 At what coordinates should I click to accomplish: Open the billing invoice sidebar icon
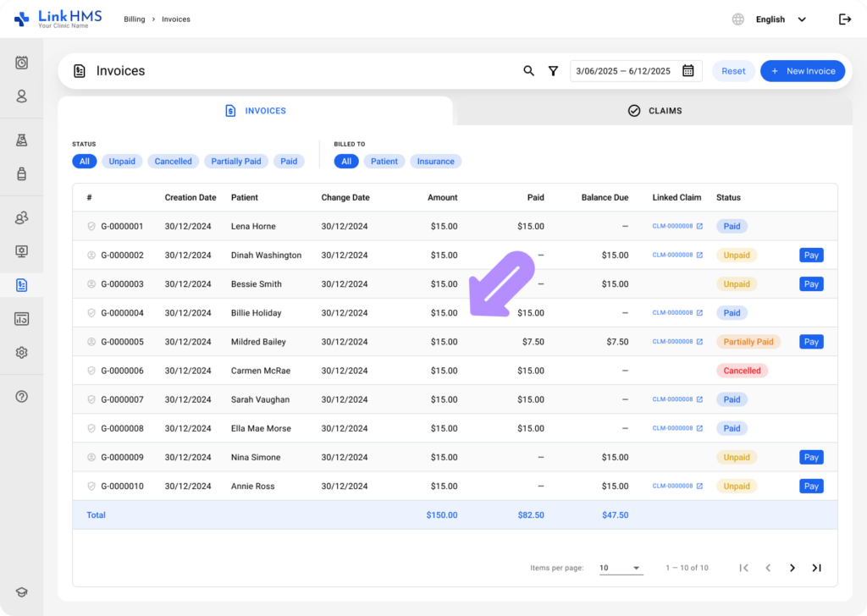click(x=21, y=285)
